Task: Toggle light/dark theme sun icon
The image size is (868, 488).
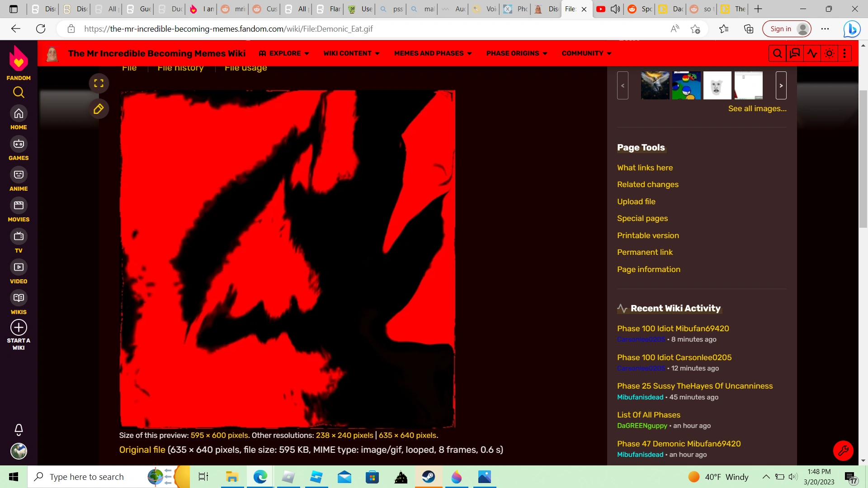Action: coord(829,53)
